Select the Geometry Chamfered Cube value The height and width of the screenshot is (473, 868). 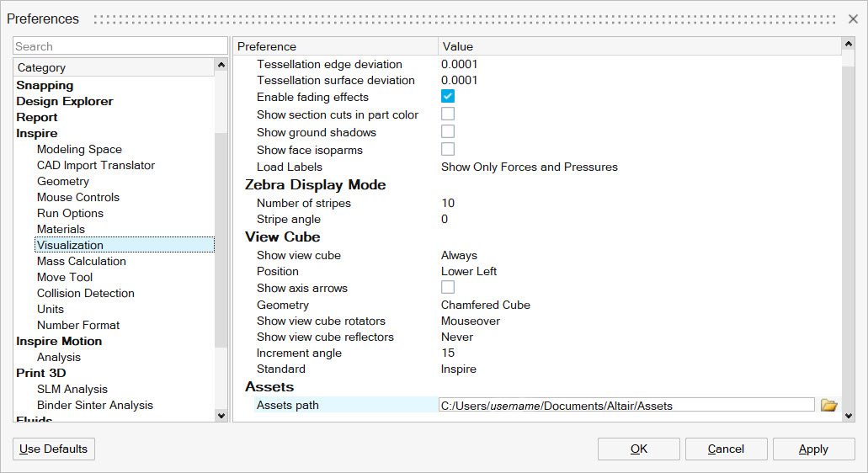[485, 306]
